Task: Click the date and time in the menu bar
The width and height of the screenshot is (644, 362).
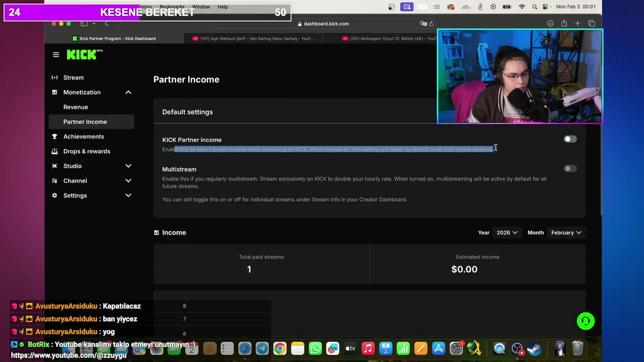Action: [x=576, y=7]
